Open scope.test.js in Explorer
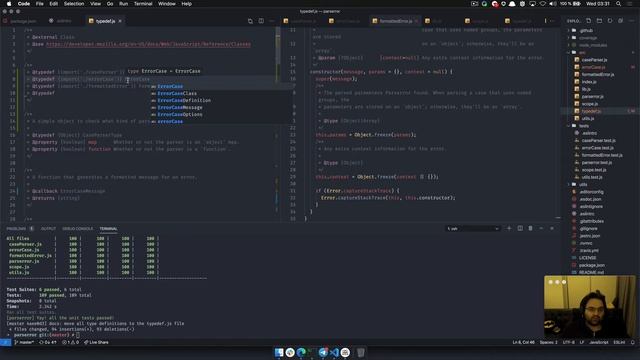 [x=594, y=170]
